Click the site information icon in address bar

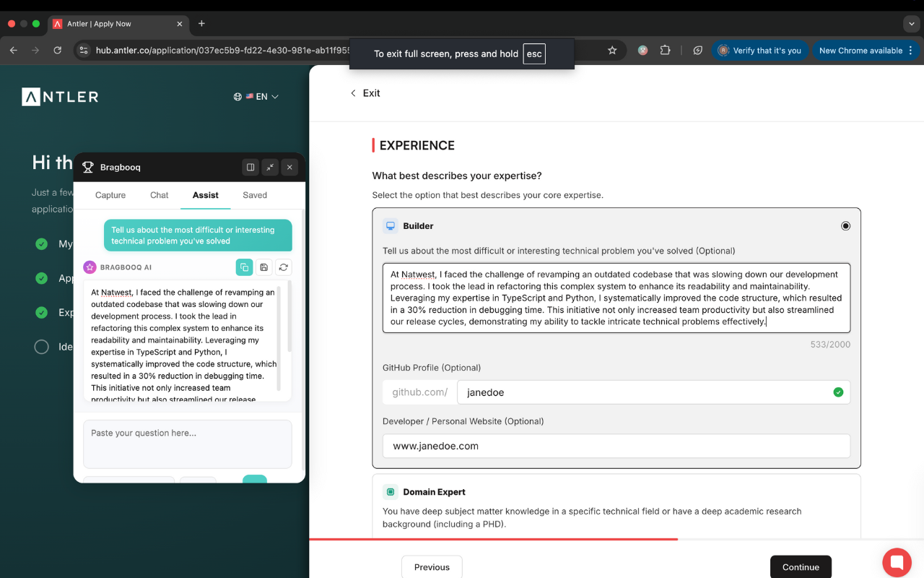(84, 51)
